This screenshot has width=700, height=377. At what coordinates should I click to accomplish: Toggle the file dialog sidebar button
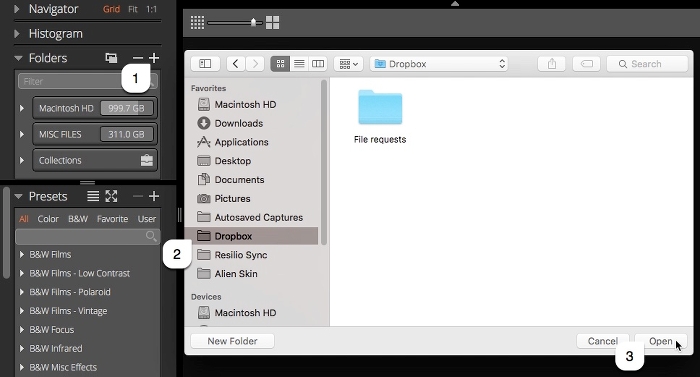pyautogui.click(x=205, y=64)
